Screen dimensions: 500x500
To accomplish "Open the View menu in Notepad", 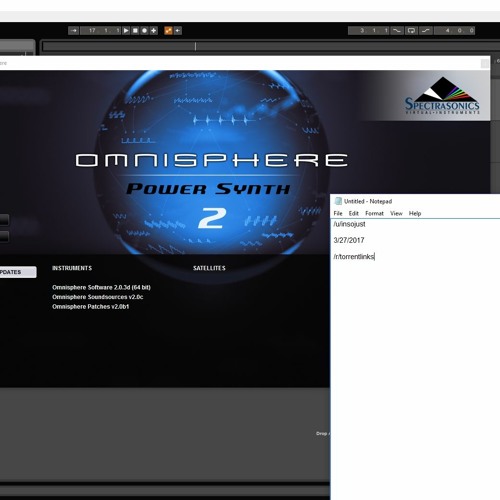I will pos(396,213).
